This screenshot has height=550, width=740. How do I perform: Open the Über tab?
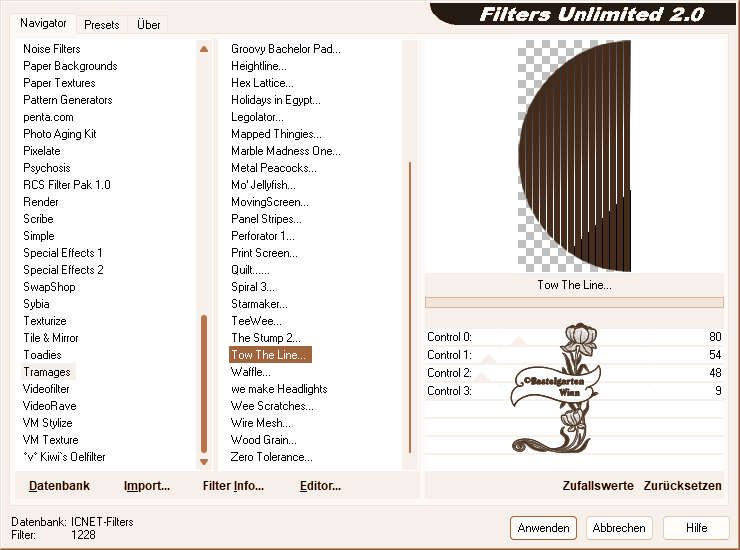tap(148, 25)
